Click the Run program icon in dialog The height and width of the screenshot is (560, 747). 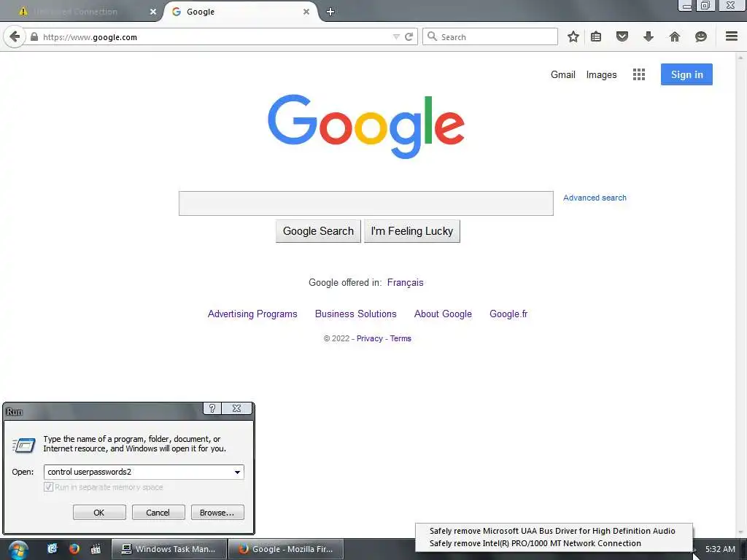[23, 446]
